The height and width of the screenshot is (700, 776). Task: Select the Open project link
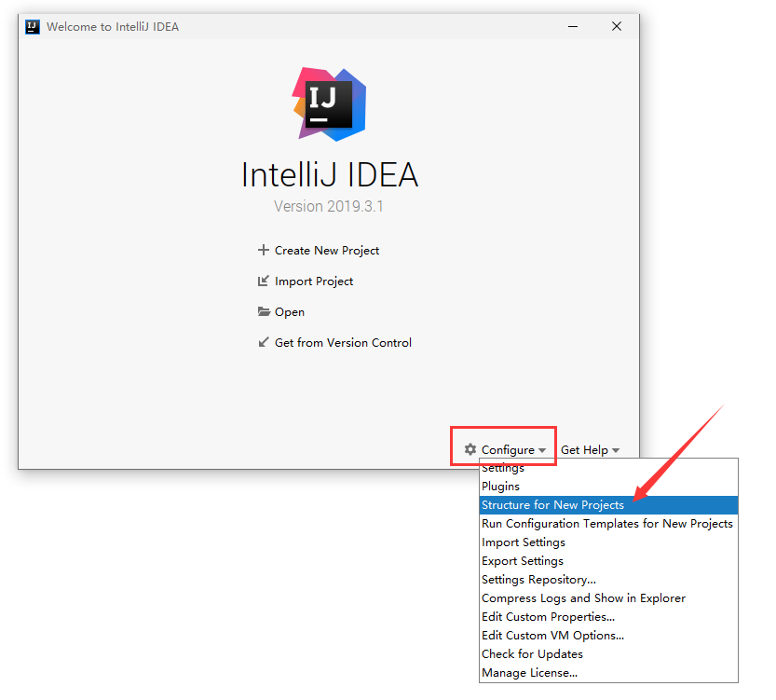tap(290, 312)
